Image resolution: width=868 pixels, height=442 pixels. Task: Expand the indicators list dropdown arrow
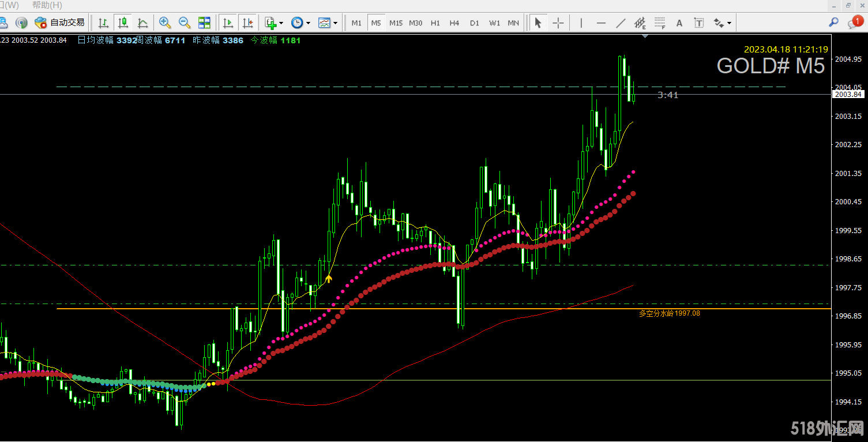coord(281,23)
